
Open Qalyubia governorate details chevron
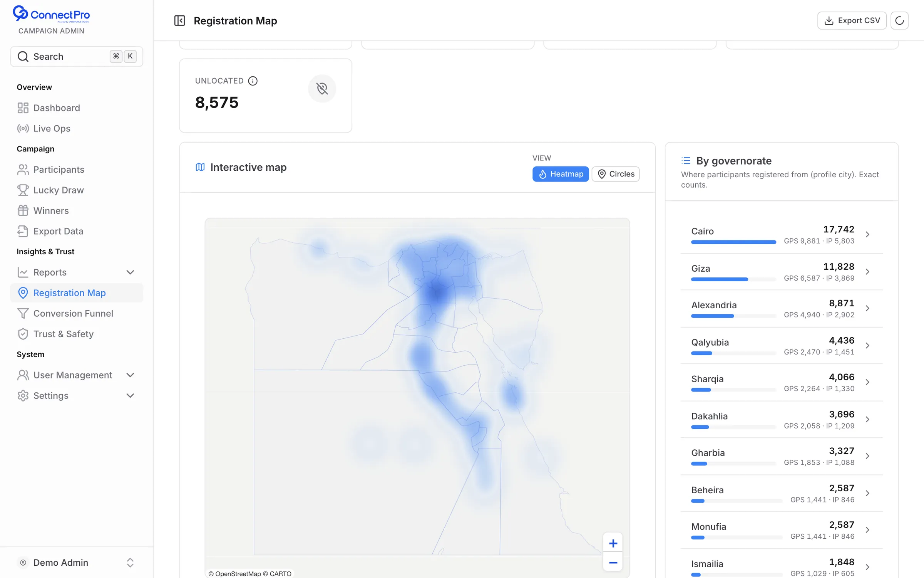click(867, 346)
